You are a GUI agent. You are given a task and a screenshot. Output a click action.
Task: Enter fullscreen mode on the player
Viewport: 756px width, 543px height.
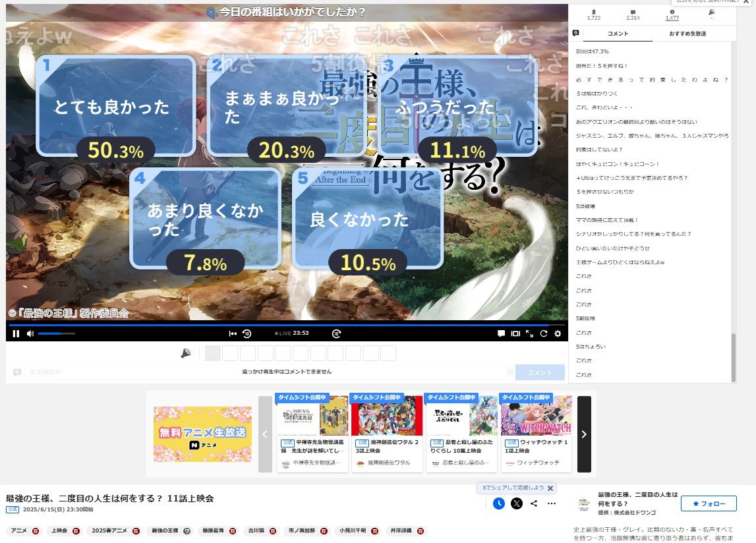point(529,333)
